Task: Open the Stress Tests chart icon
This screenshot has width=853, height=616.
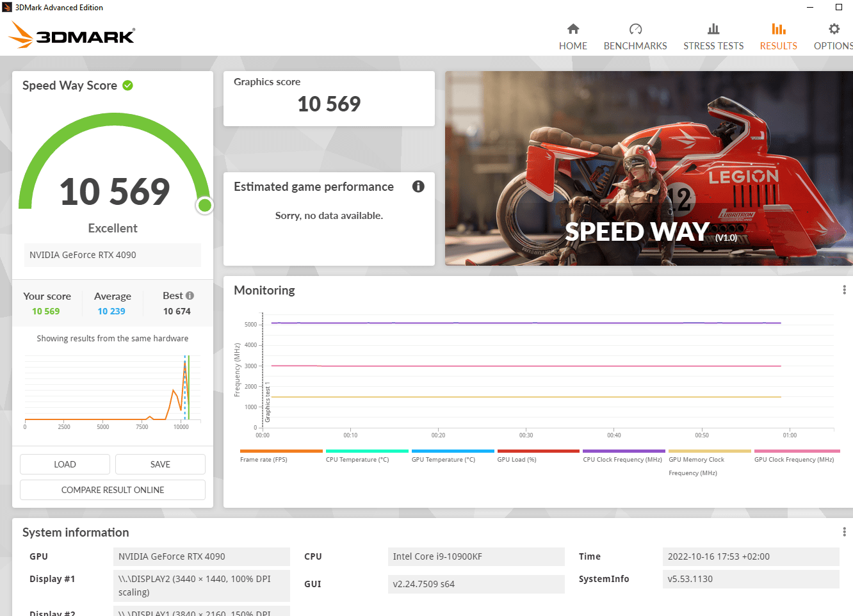Action: tap(713, 29)
